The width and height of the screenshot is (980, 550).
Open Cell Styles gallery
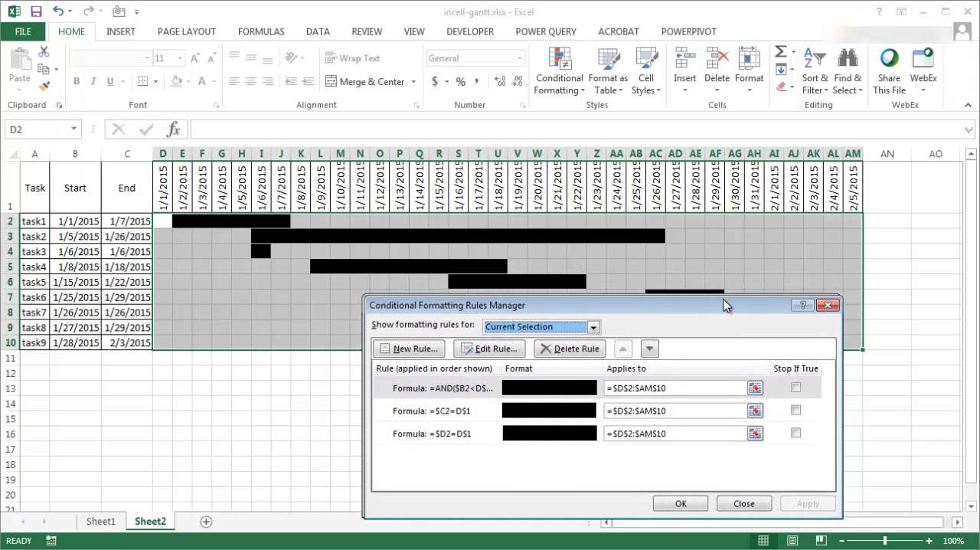tap(646, 71)
